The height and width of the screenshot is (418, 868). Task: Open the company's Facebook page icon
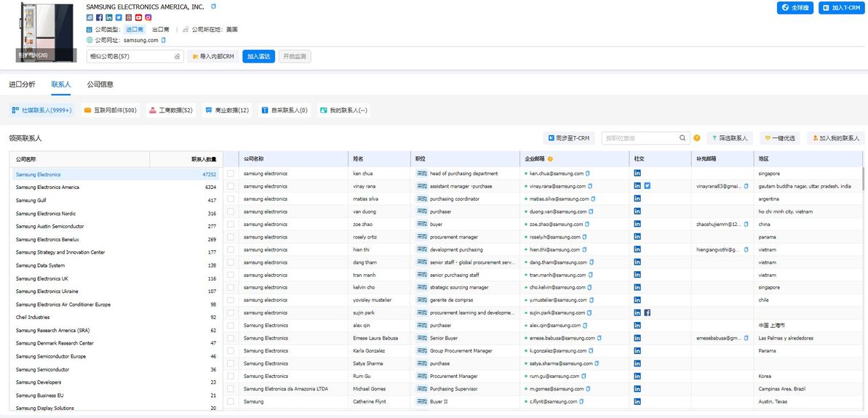click(x=100, y=17)
